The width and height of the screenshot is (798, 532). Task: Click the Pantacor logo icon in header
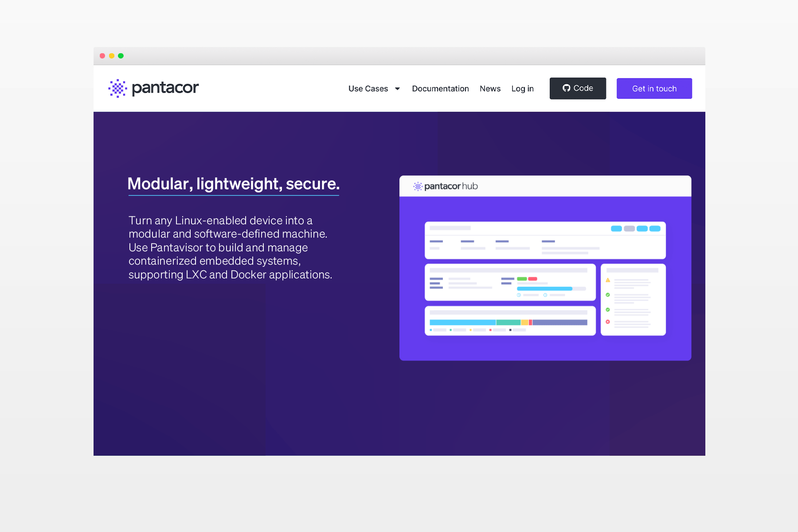pos(117,88)
